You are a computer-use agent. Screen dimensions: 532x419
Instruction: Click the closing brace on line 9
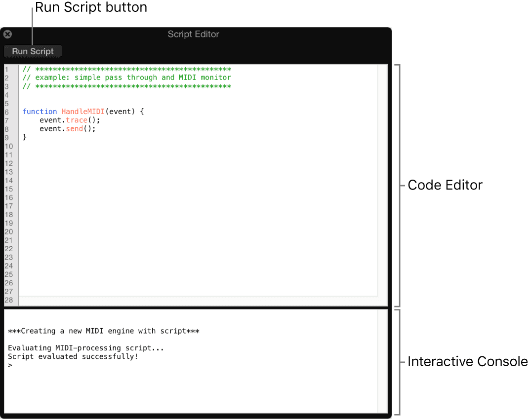(25, 137)
